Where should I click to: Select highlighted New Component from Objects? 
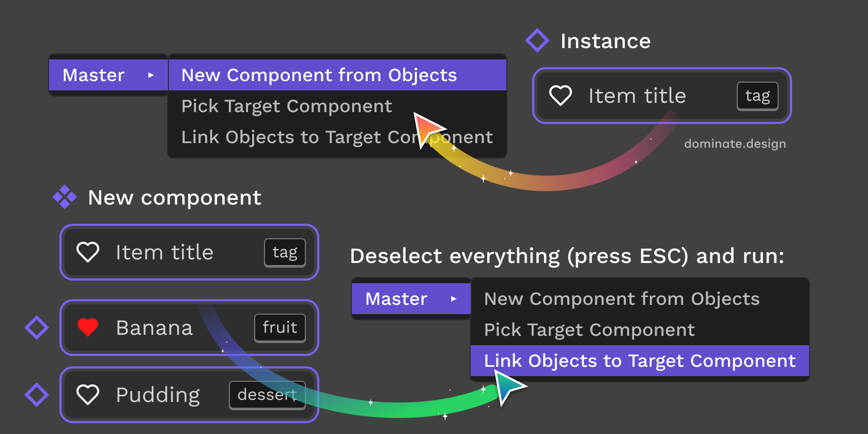click(337, 75)
